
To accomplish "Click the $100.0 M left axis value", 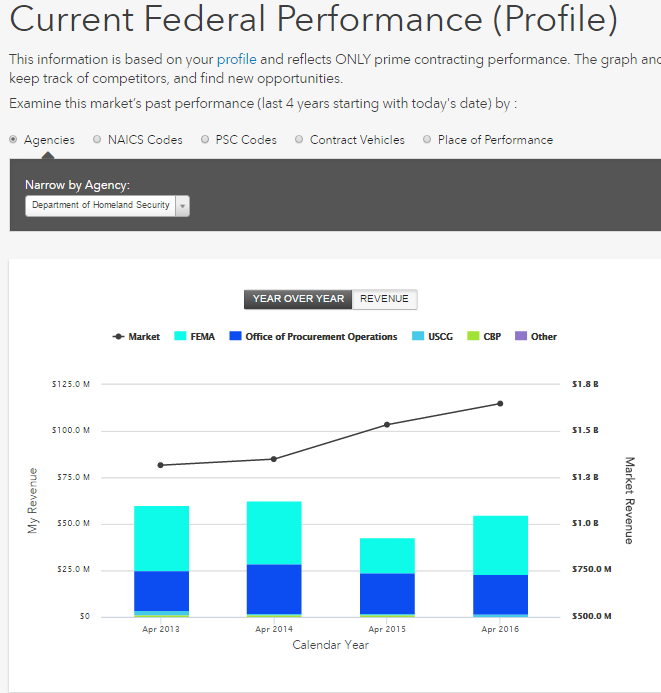I will pos(71,430).
